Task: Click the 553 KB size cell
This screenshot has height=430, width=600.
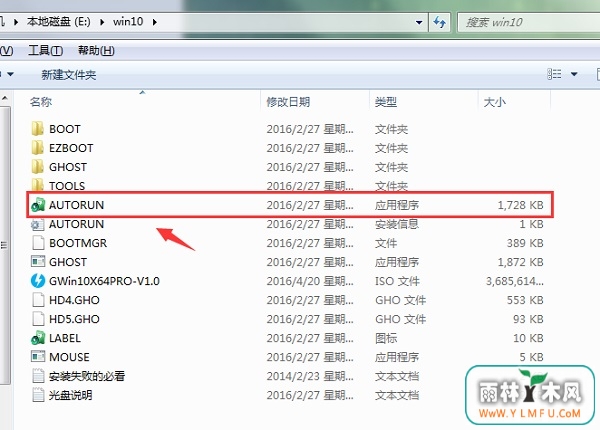Action: [x=525, y=300]
